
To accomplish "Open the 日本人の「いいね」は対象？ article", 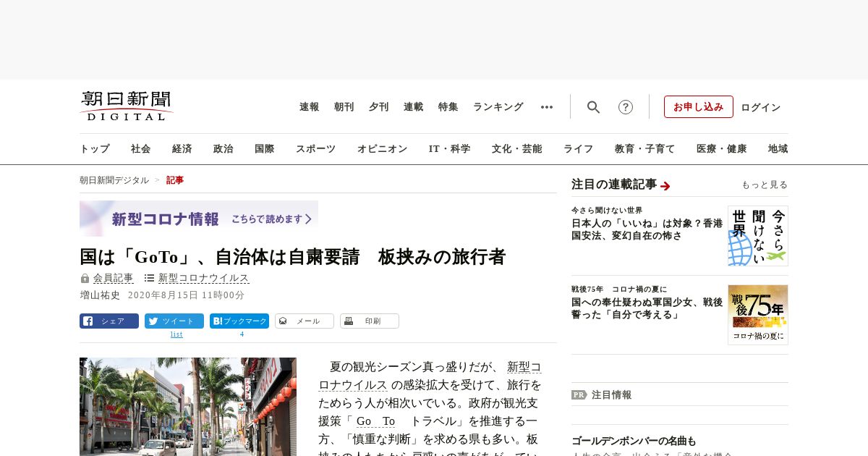I will click(x=647, y=229).
